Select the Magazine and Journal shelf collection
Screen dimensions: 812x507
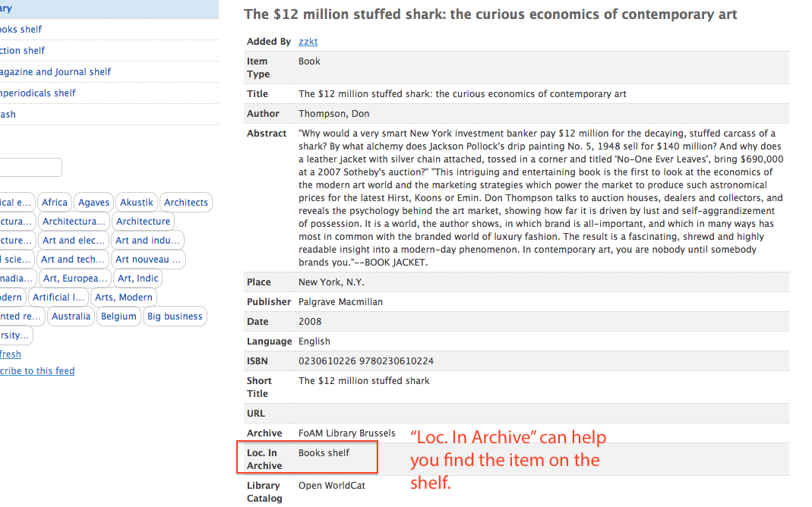pyautogui.click(x=55, y=72)
